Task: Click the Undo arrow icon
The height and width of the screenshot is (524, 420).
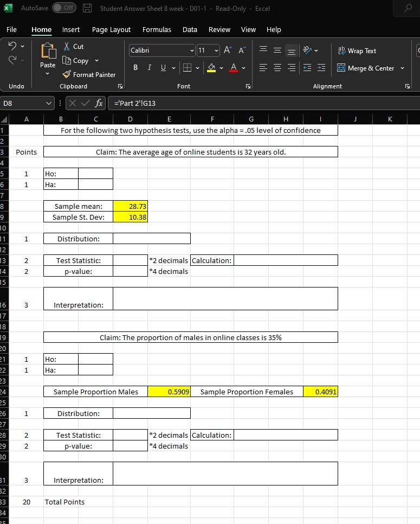Action: coord(12,46)
